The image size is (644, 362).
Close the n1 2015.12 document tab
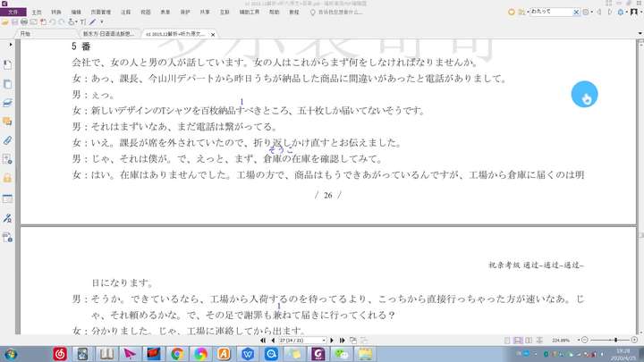tap(213, 35)
